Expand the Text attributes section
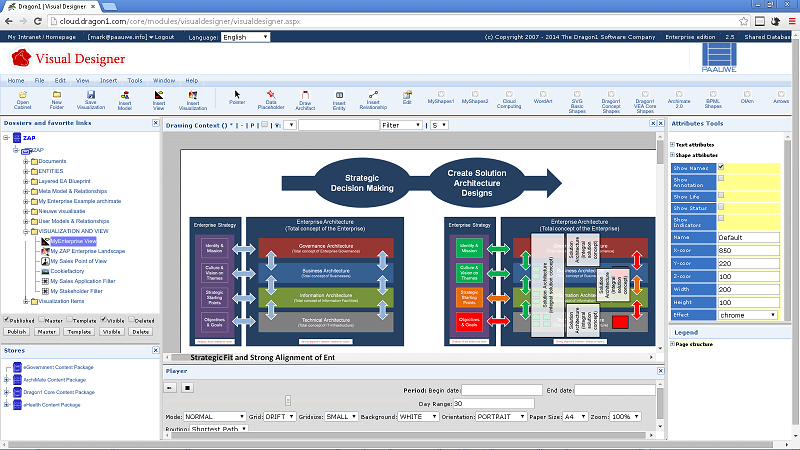 (x=672, y=145)
